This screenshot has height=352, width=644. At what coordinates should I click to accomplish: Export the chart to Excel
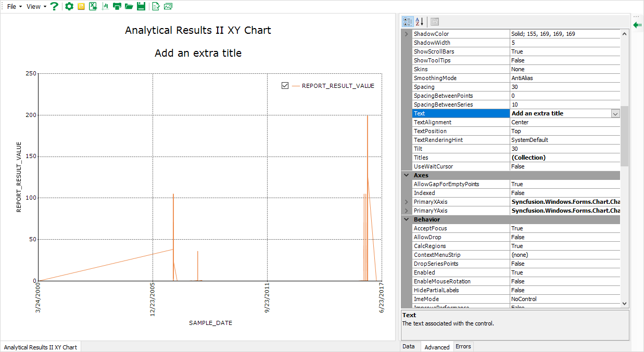93,6
